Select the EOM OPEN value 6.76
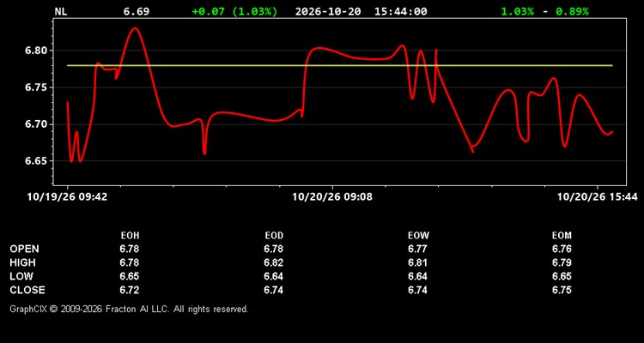This screenshot has height=343, width=644. coord(562,249)
